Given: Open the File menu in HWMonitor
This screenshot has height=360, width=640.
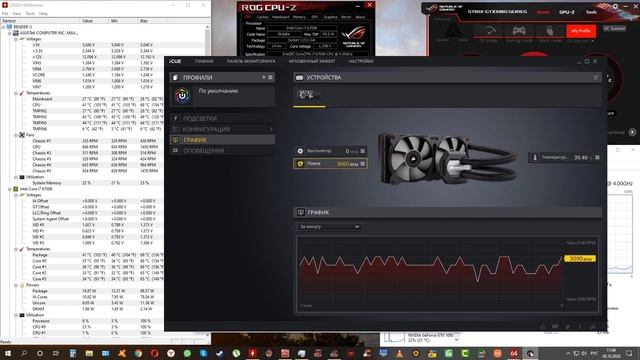Looking at the screenshot, I should [x=5, y=13].
